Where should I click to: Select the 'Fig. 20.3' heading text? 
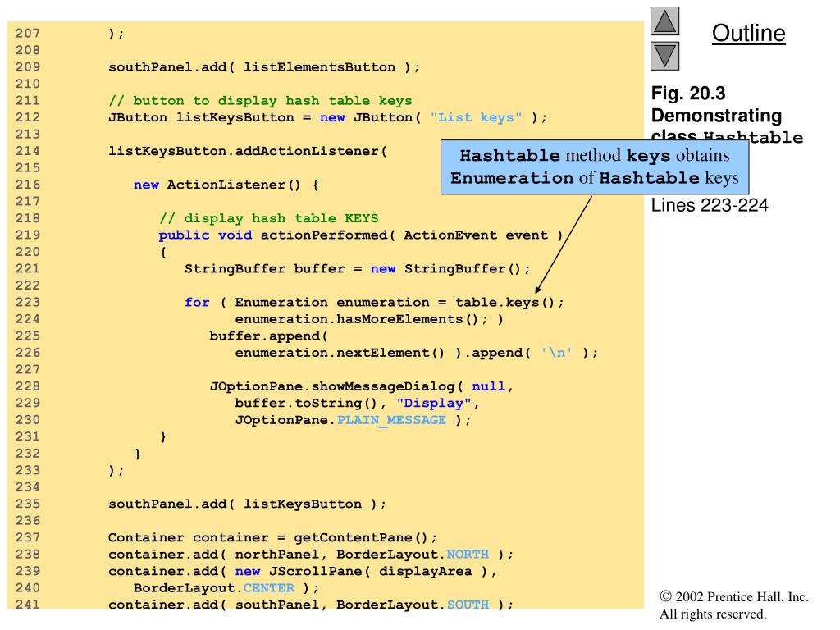coord(689,94)
